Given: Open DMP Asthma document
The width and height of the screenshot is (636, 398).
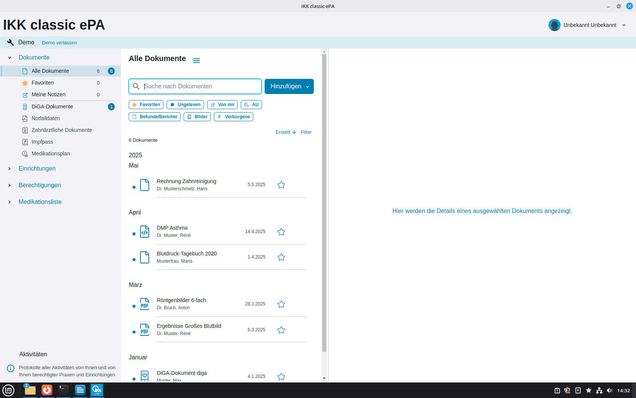Looking at the screenshot, I should (x=218, y=232).
